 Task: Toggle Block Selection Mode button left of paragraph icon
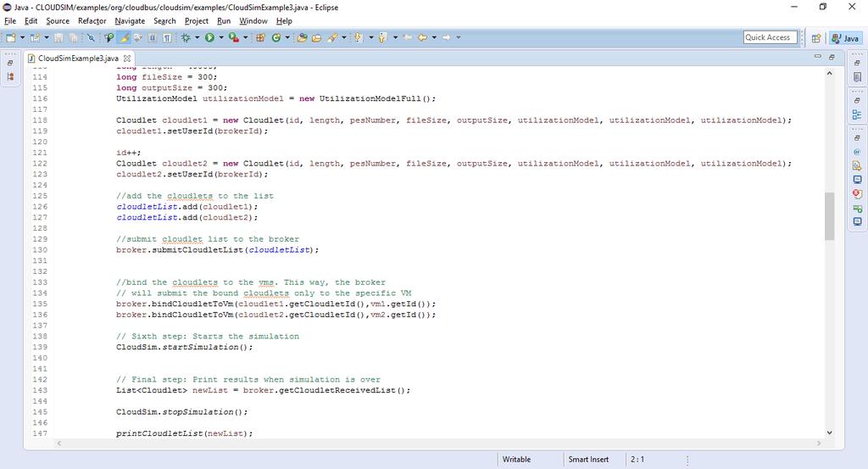tap(153, 37)
